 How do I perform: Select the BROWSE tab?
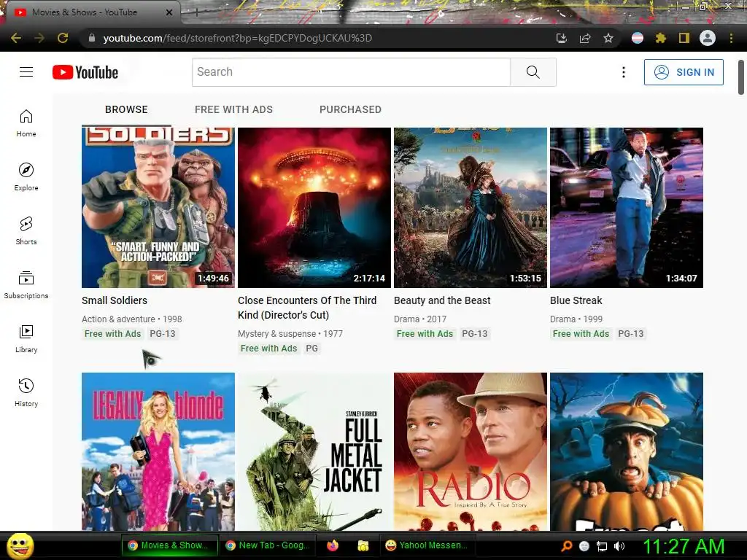click(x=126, y=109)
